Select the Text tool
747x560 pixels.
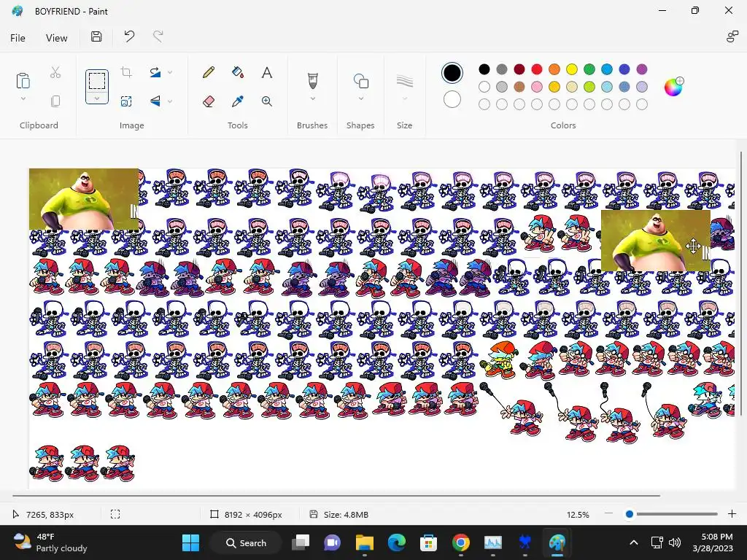[267, 72]
